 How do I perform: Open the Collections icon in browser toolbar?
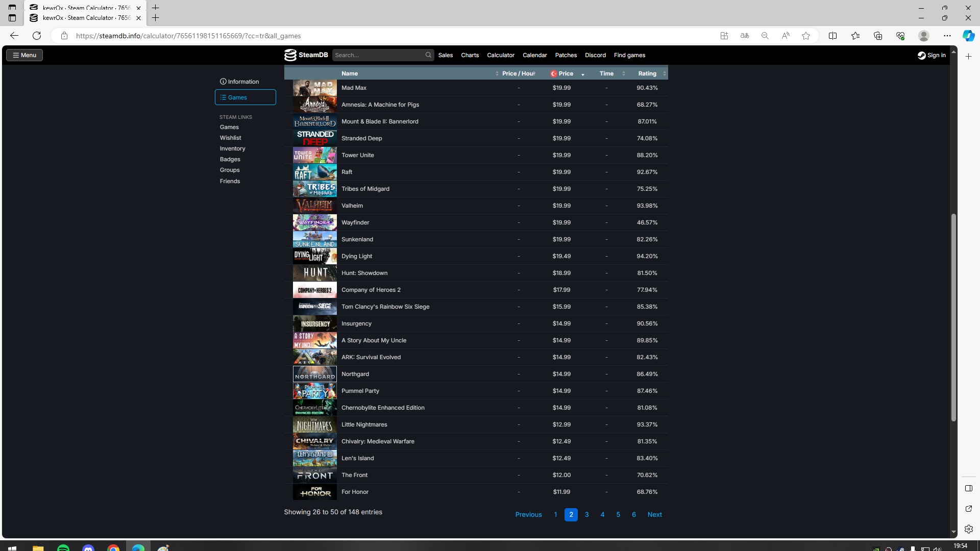tap(878, 36)
